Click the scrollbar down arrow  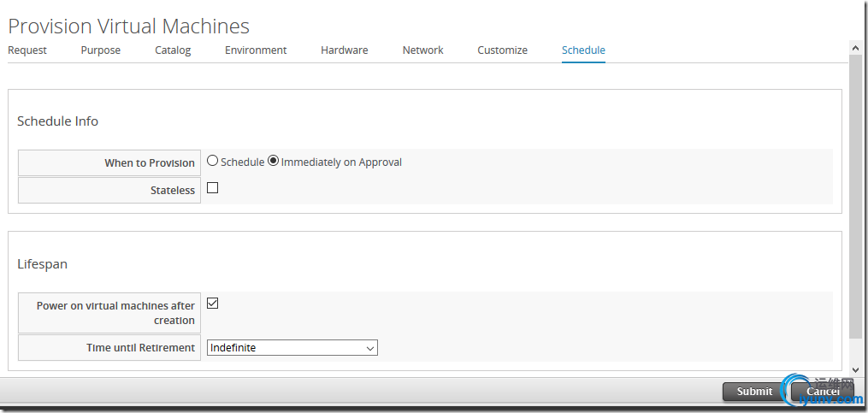coord(855,369)
